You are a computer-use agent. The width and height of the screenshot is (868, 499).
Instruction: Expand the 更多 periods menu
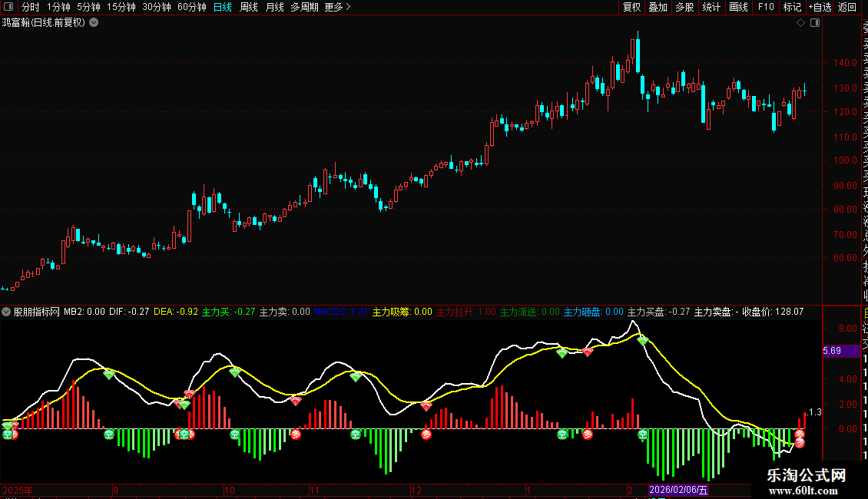pos(338,7)
